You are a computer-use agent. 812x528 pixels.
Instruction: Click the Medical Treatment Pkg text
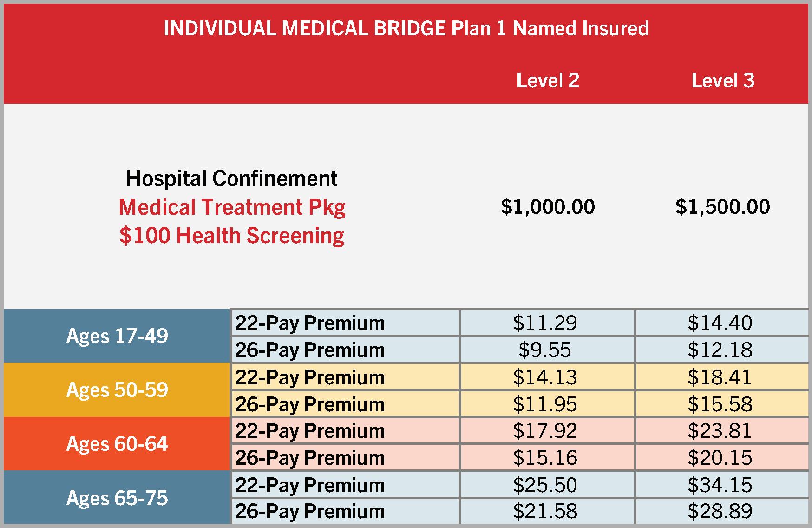(x=232, y=207)
